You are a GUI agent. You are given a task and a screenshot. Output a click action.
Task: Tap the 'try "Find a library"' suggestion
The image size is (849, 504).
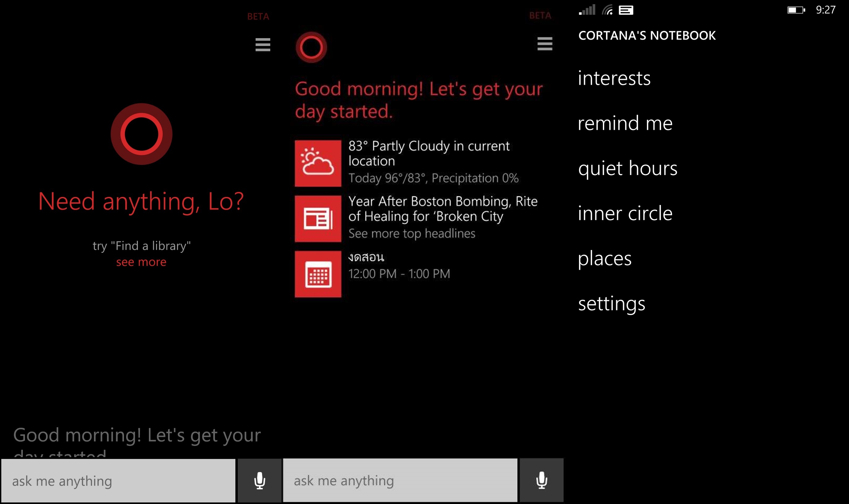point(142,246)
